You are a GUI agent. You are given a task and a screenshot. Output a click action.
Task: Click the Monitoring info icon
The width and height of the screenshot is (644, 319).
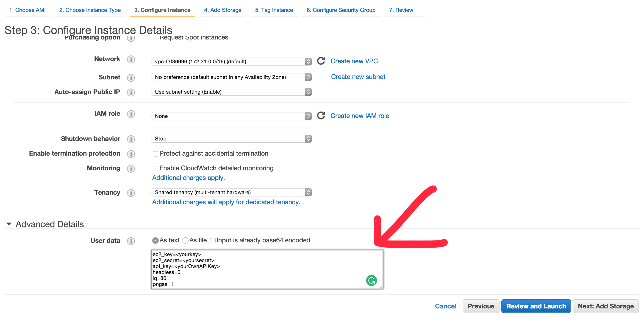point(131,169)
